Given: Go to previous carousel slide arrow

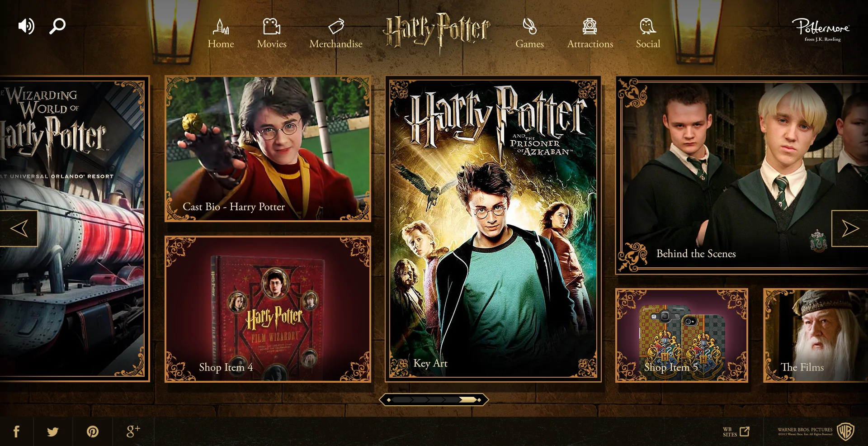Looking at the screenshot, I should (19, 228).
